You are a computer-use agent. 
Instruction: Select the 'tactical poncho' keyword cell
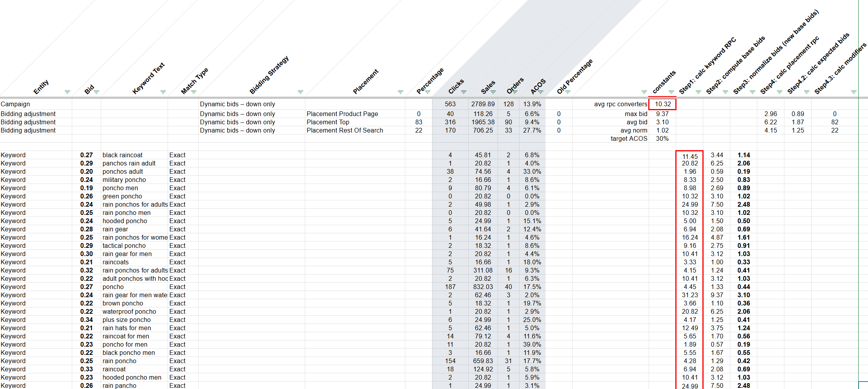[135, 245]
